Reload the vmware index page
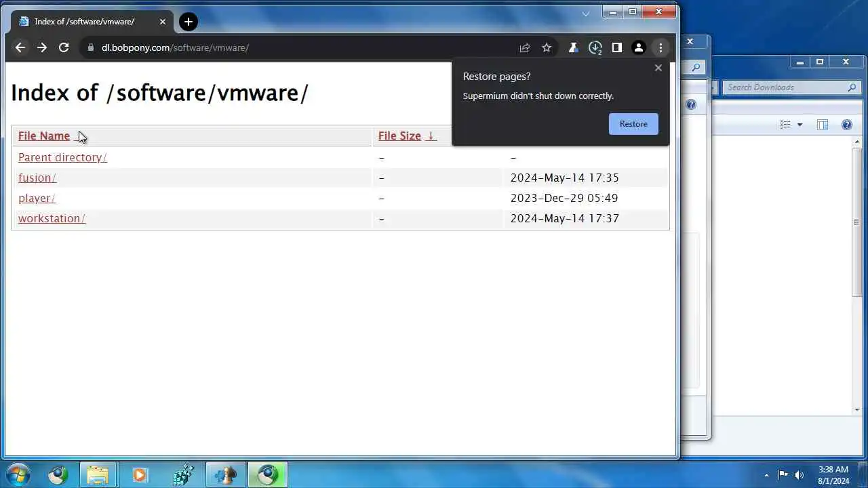Screen dimensions: 868x488 pyautogui.click(x=64, y=47)
